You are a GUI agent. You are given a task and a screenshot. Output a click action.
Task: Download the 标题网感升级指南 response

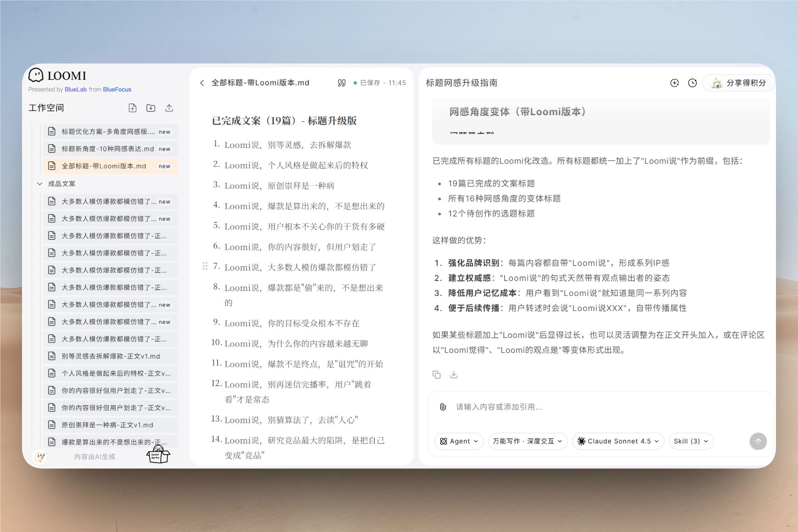point(453,374)
